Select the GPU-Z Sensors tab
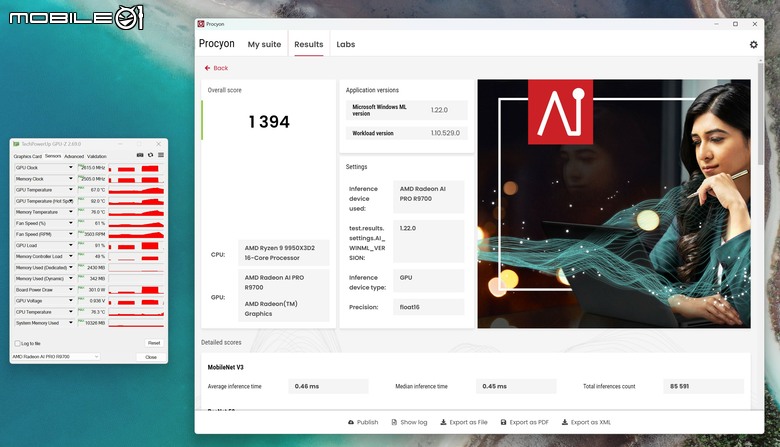The height and width of the screenshot is (447, 780). pos(53,156)
